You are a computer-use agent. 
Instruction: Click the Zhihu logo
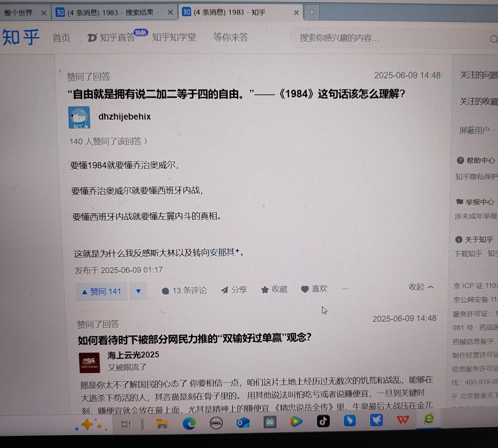(x=21, y=37)
